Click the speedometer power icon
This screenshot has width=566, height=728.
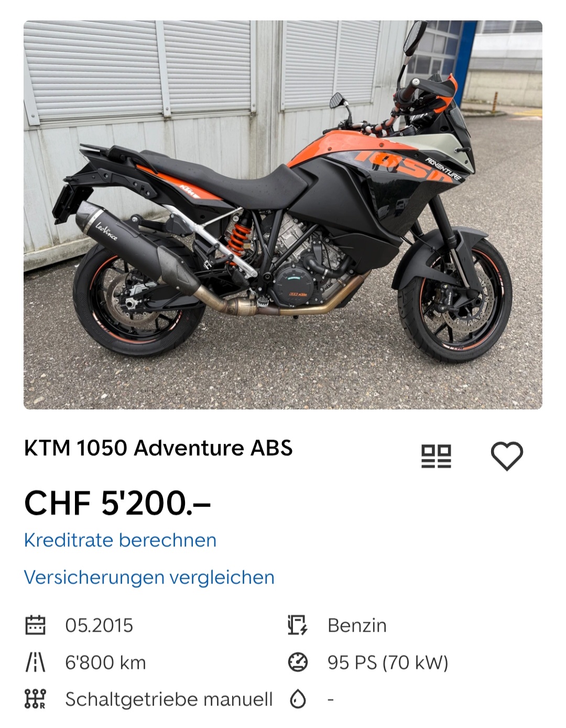298,663
